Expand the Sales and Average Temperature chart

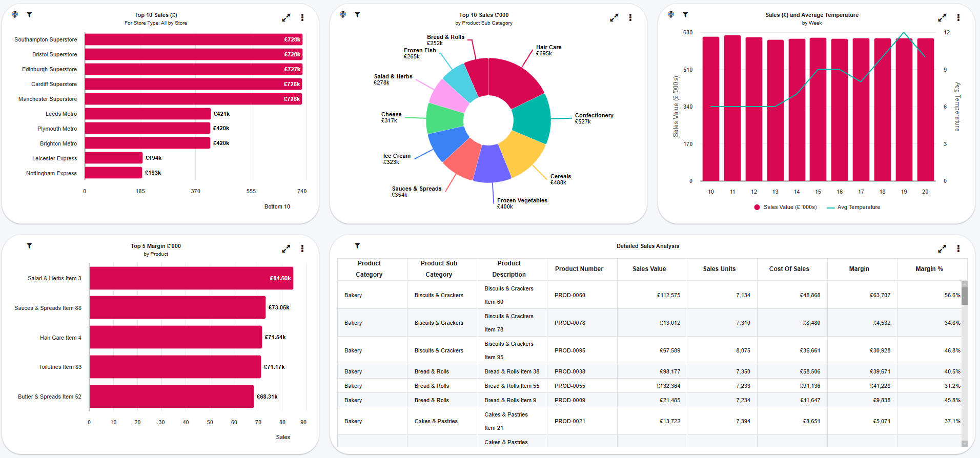[x=942, y=18]
